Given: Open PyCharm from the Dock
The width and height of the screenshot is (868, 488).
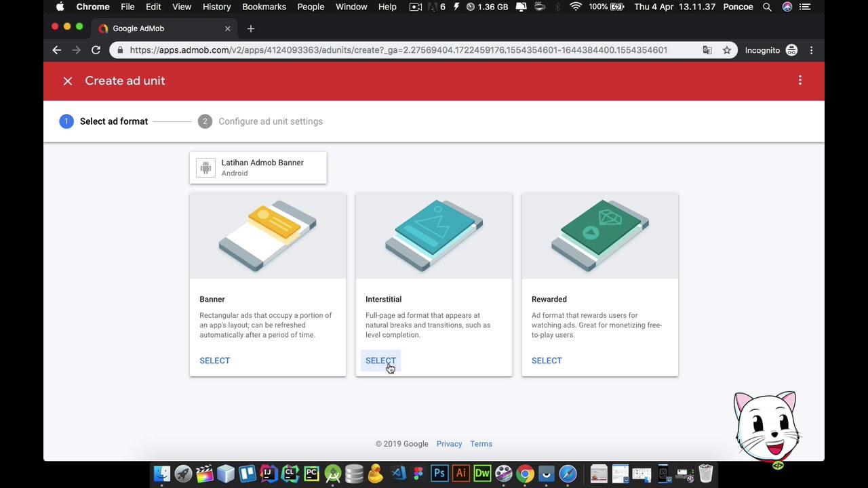Looking at the screenshot, I should (311, 473).
